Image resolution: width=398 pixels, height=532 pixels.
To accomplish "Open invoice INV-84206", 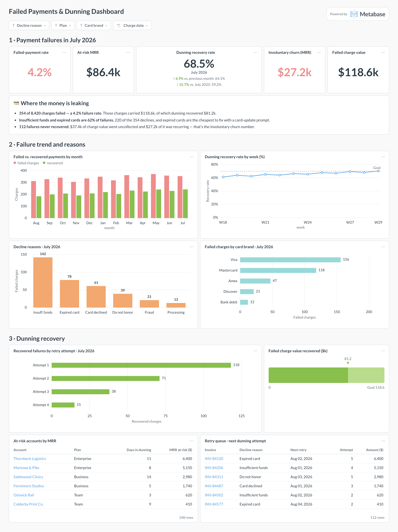I will [214, 468].
